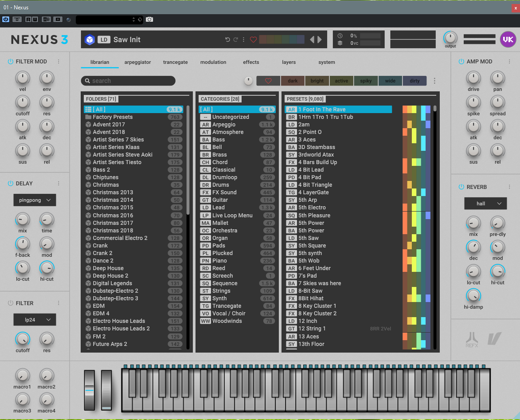Click the Factory Presets folder icon
The image size is (520, 420).
tap(88, 117)
